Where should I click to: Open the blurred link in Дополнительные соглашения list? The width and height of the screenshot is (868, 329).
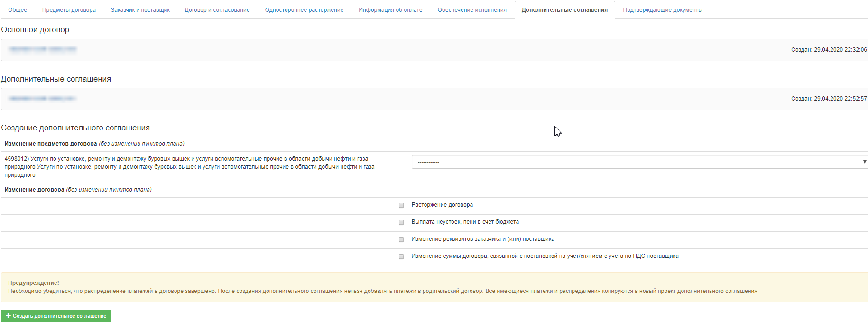click(43, 98)
